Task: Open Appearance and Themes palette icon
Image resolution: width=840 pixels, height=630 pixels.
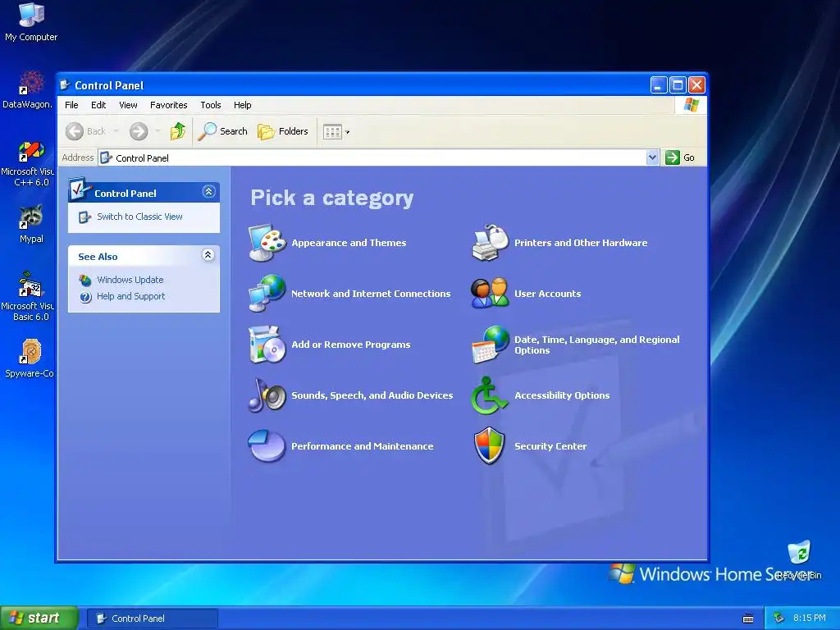Action: pyautogui.click(x=267, y=243)
